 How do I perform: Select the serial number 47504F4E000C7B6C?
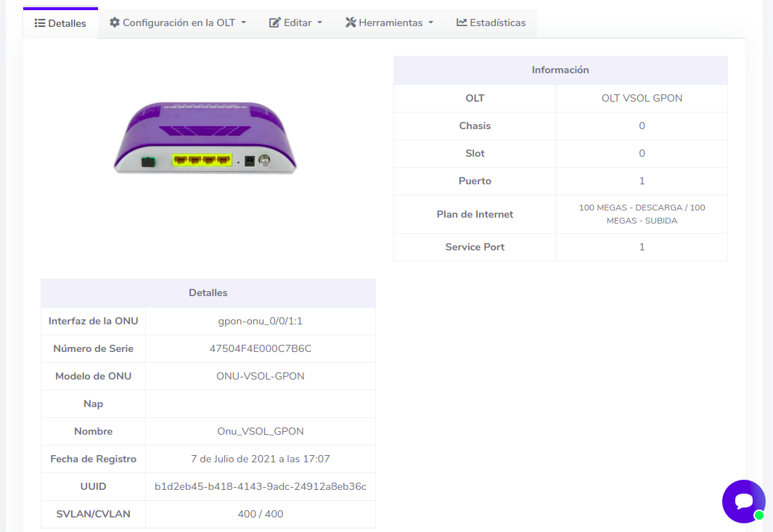click(x=261, y=348)
